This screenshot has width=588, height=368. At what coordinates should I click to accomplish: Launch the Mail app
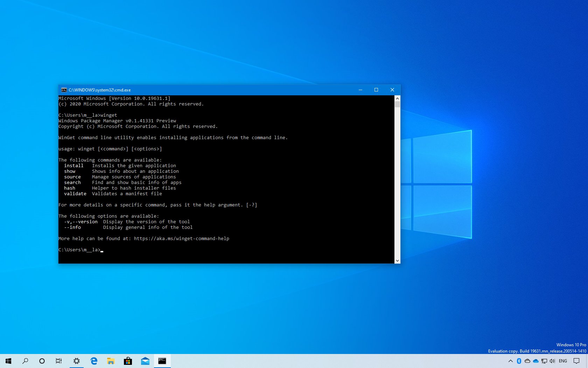145,361
